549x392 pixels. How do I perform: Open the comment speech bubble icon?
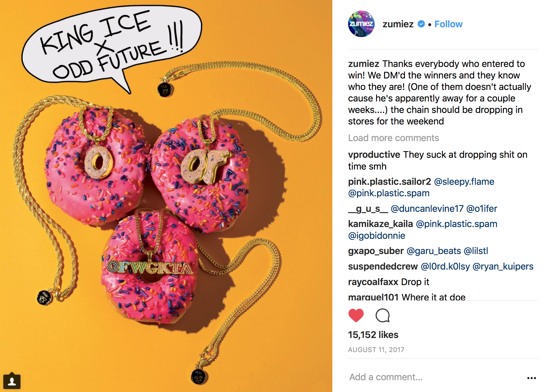[383, 316]
